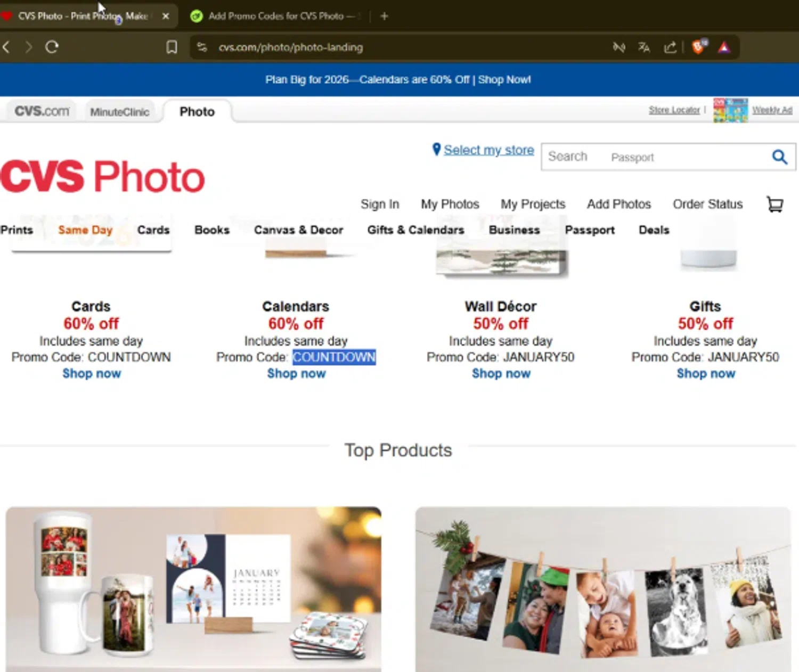This screenshot has height=672, width=799.
Task: Click the Wall Décor heading
Action: point(500,306)
